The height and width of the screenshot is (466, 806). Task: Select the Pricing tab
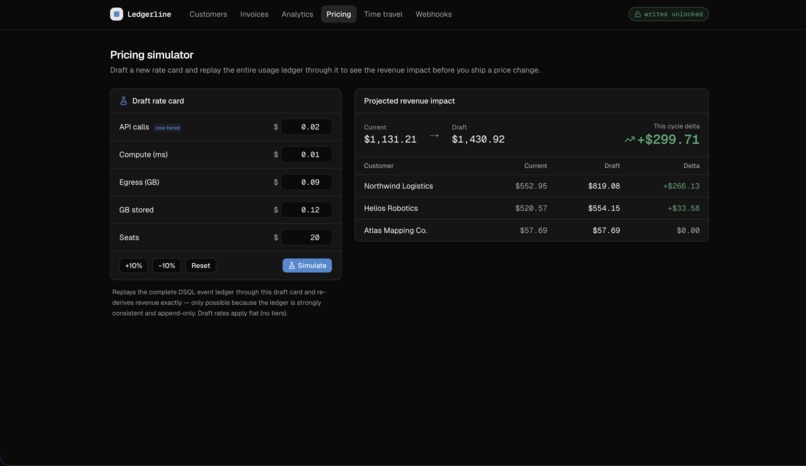[x=339, y=14]
